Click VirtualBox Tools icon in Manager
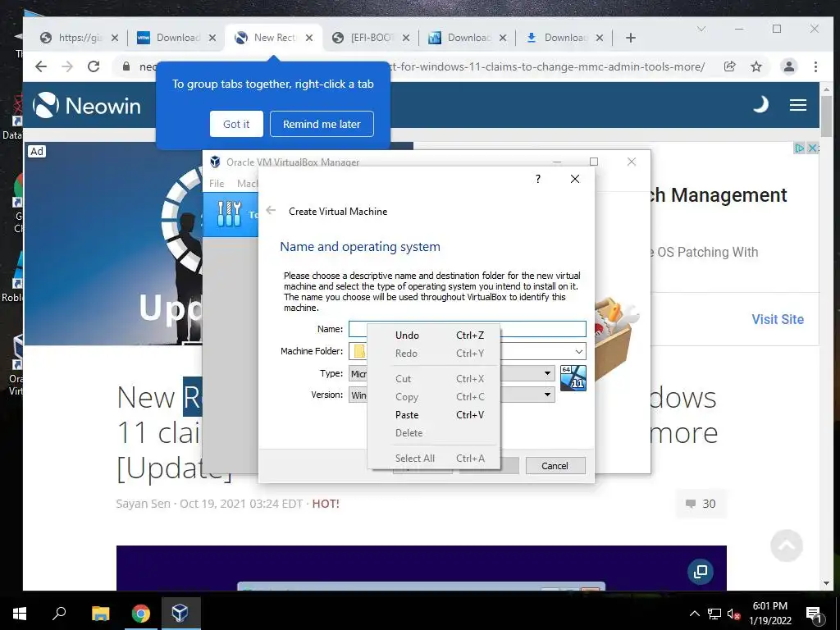Image resolution: width=840 pixels, height=630 pixels. tap(230, 214)
